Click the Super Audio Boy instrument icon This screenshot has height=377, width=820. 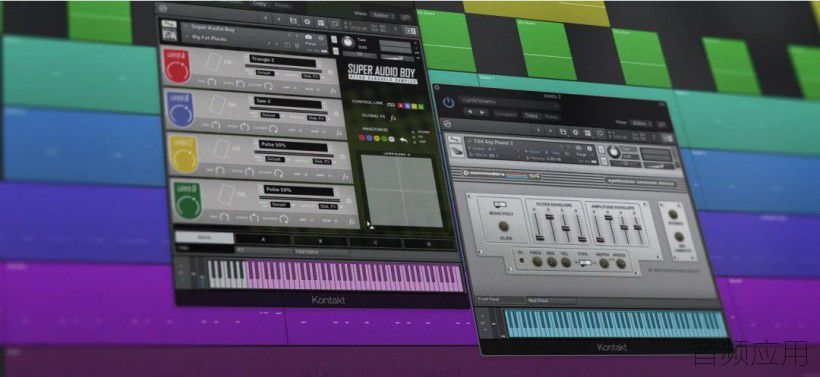168,35
